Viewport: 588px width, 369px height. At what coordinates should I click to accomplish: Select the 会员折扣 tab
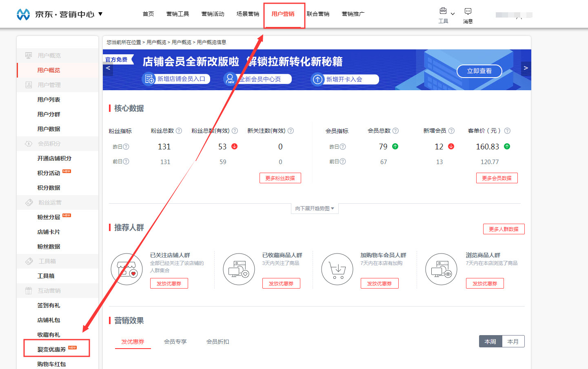tap(218, 342)
